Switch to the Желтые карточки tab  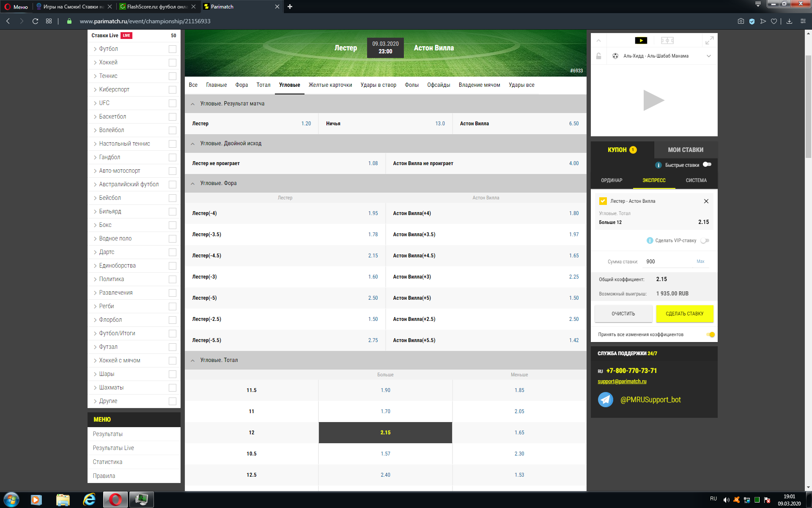pyautogui.click(x=330, y=85)
